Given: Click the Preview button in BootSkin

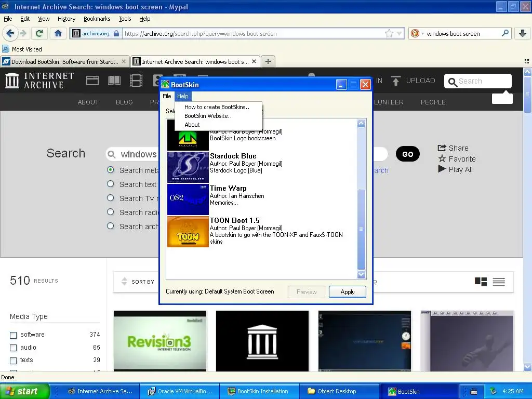Looking at the screenshot, I should (307, 292).
